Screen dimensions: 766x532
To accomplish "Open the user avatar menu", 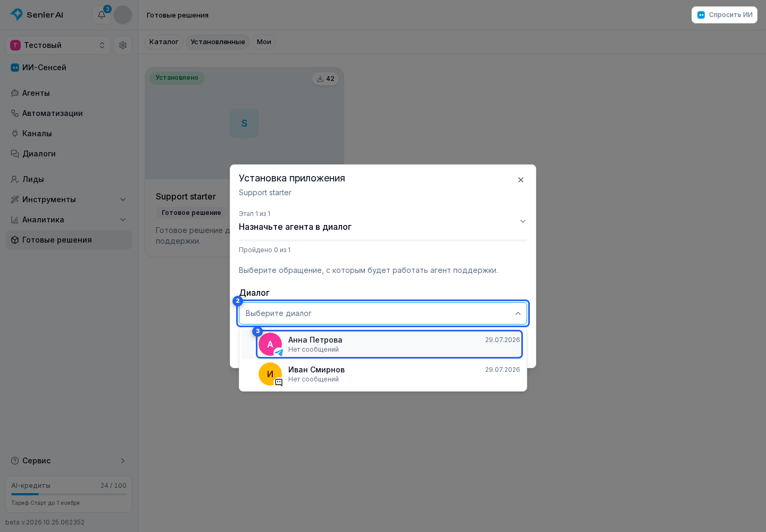I will [123, 15].
